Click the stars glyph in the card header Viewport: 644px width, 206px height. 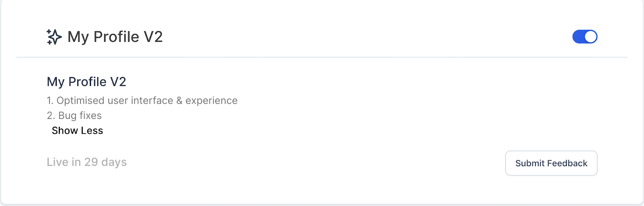(x=54, y=37)
